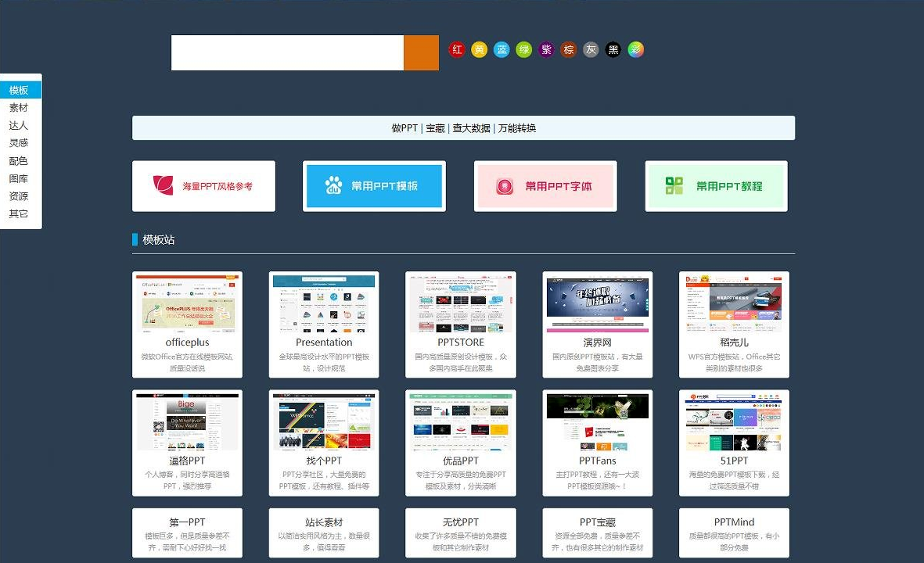Click inside the white search input box
The image size is (924, 563).
(x=288, y=52)
